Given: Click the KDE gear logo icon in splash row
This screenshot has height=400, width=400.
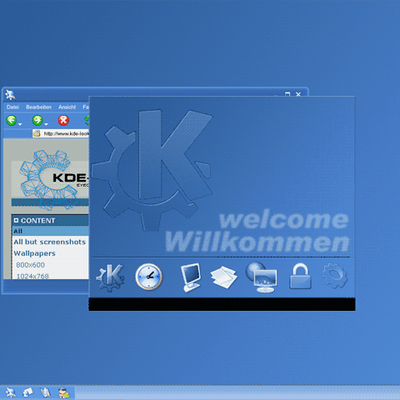Looking at the screenshot, I should pos(110,277).
